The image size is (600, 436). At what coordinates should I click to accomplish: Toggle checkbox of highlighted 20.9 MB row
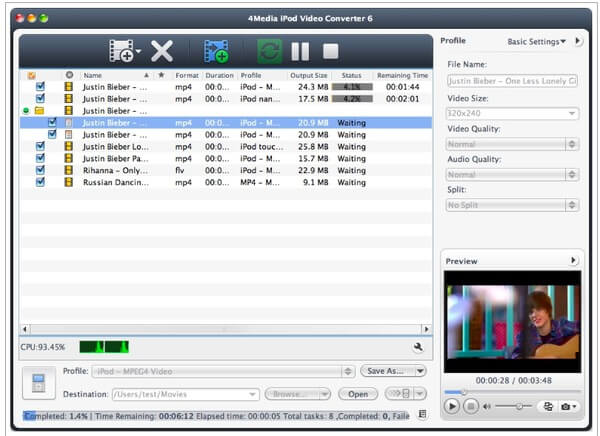(x=52, y=122)
